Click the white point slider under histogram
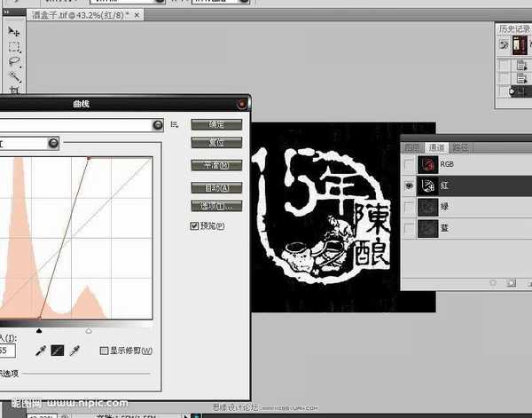This screenshot has height=418, width=532. click(x=88, y=330)
